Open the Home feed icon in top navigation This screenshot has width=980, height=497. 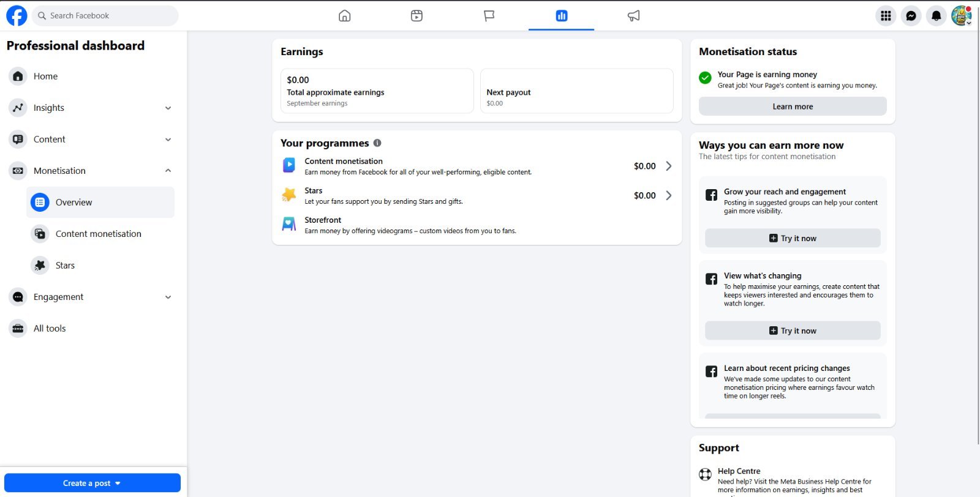point(345,16)
